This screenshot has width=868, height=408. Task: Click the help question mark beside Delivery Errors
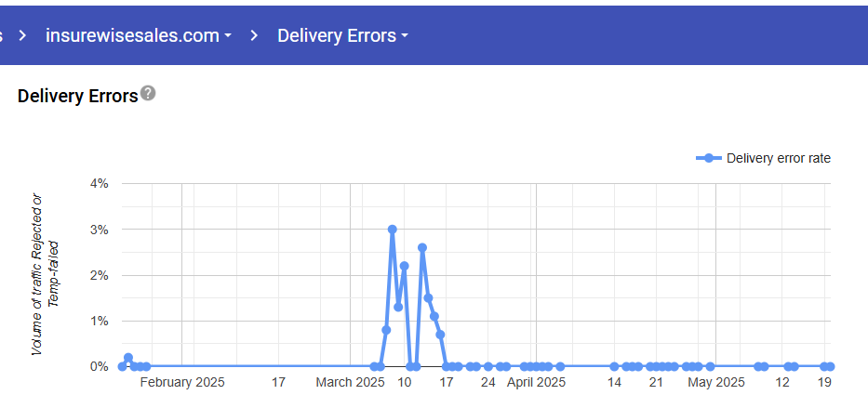coord(148,94)
